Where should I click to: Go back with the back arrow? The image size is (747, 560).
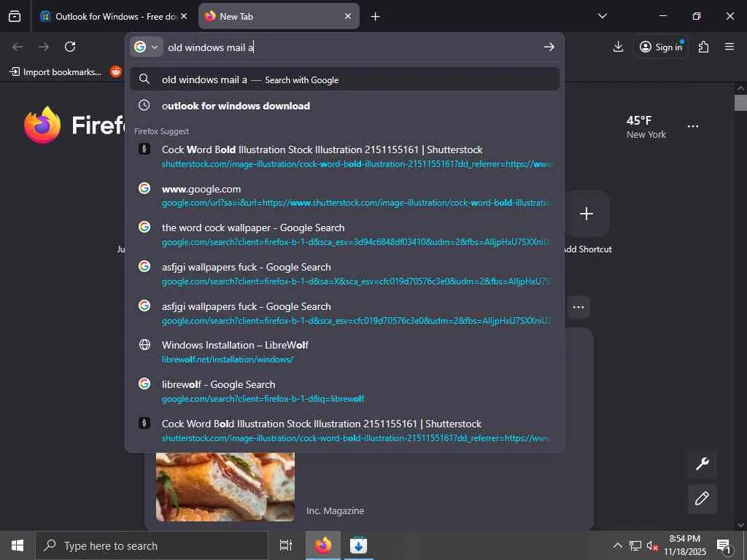coord(18,47)
